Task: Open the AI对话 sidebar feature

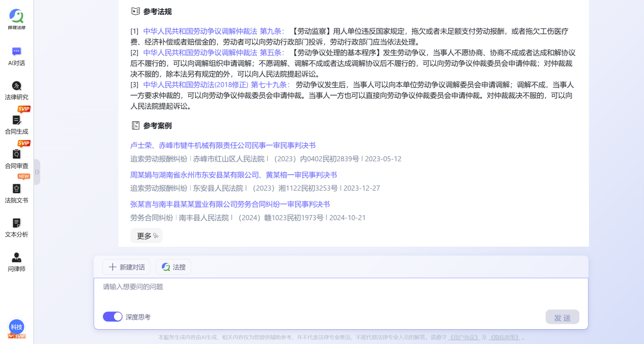Action: (16, 56)
